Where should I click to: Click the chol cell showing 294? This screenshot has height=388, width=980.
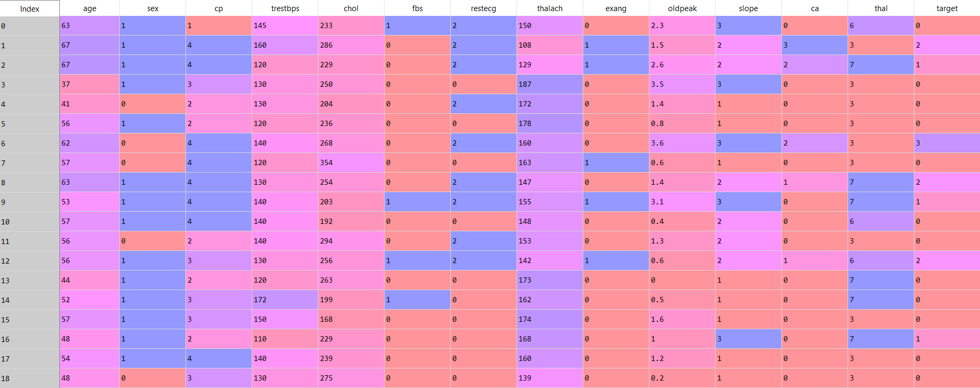tap(351, 241)
